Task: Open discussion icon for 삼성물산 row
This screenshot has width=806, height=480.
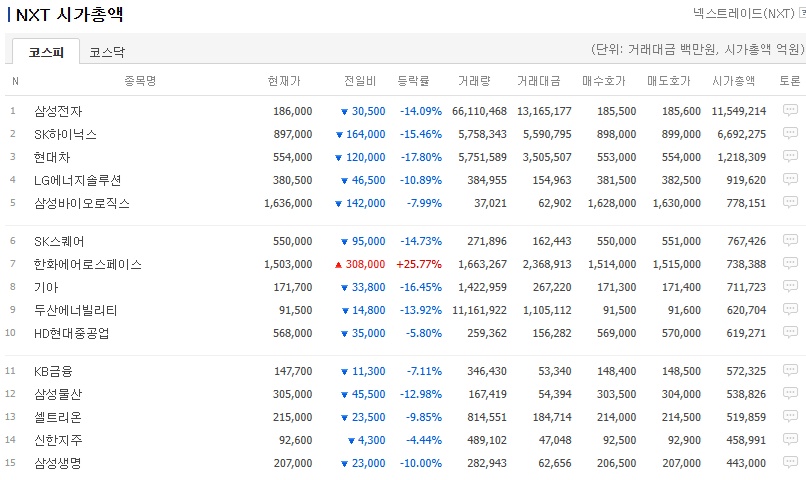Action: point(790,393)
